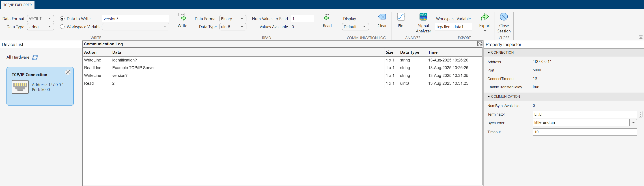The height and width of the screenshot is (186, 644).
Task: Select the Workspace Variable radio button
Action: pos(62,27)
